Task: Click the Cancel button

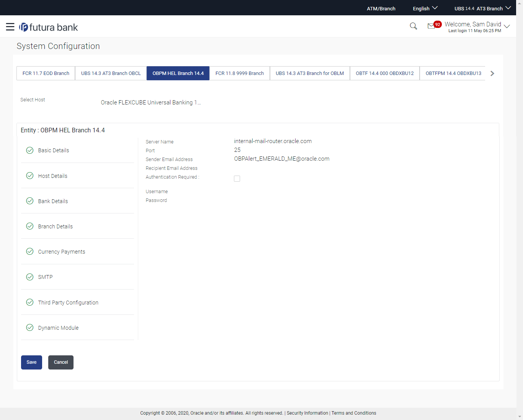Action: [61, 362]
